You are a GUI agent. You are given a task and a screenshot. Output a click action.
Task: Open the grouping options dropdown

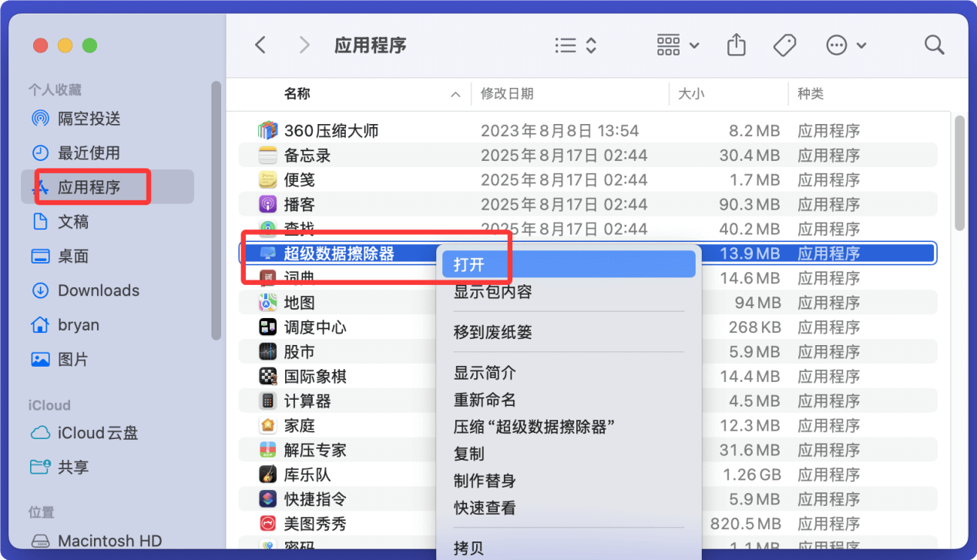[x=677, y=45]
